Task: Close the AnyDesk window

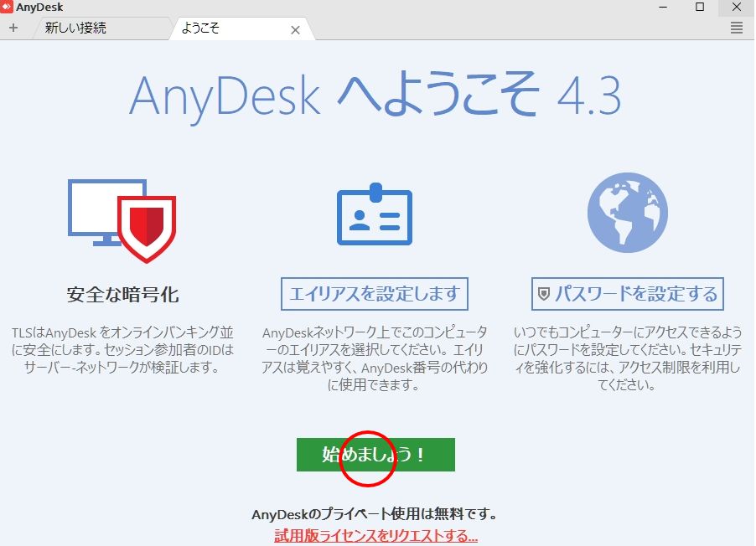Action: pos(737,8)
